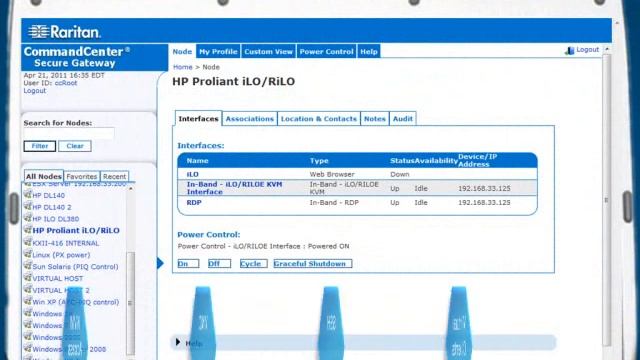Open the Node menu tab
The height and width of the screenshot is (360, 640).
[182, 52]
